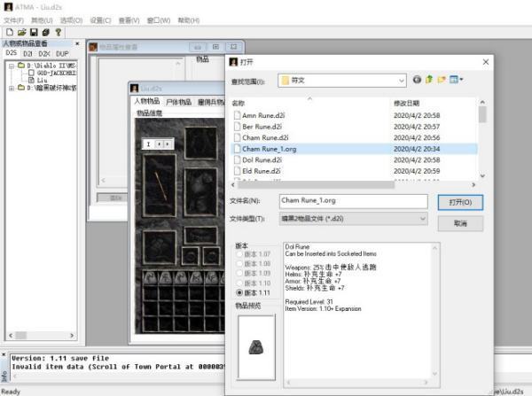This screenshot has width=532, height=396.
Task: Open the File(F) menu
Action: click(13, 20)
